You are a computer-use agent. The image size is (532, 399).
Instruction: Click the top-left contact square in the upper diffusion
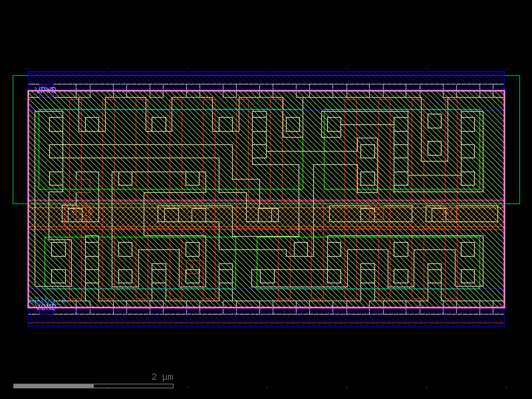56,124
